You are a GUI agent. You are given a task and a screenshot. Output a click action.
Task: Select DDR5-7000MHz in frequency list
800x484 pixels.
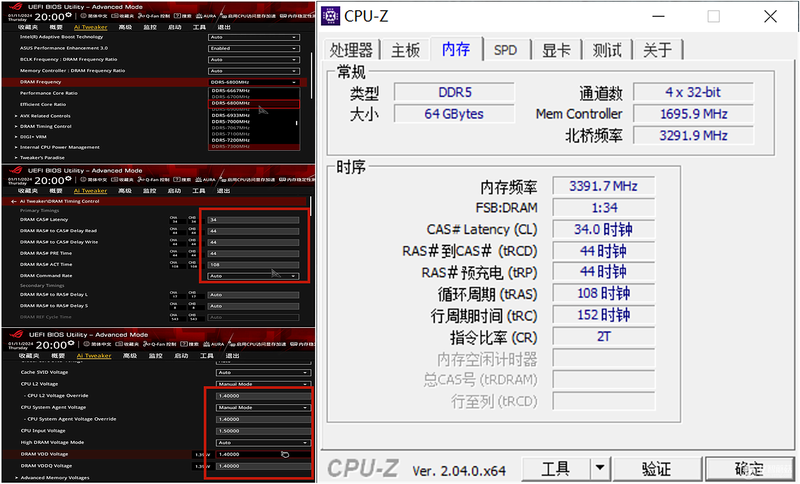point(231,121)
